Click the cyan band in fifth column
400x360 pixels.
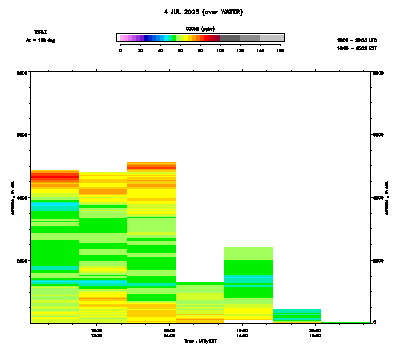click(x=248, y=279)
